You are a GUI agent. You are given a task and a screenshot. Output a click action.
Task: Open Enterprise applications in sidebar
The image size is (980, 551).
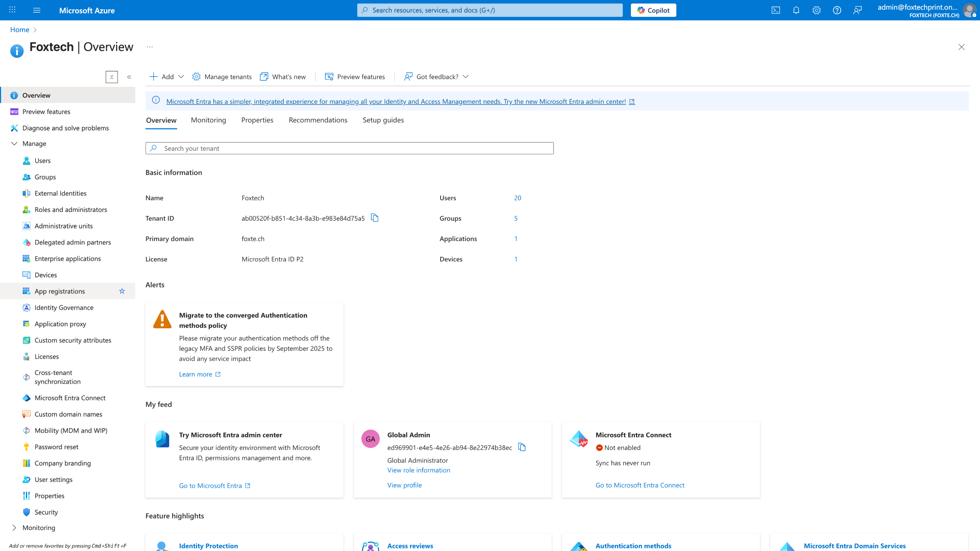coord(68,259)
